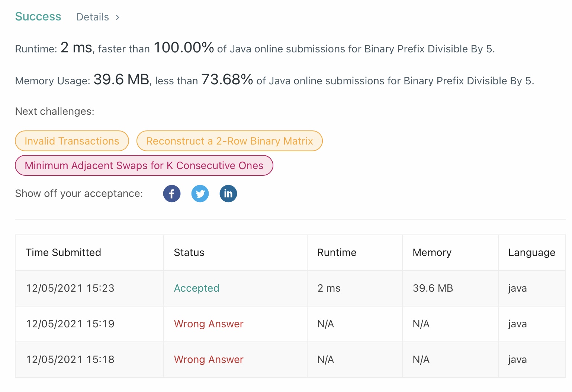Select the 12/05/2021 15:23 submission row
The width and height of the screenshot is (572, 392).
point(290,288)
